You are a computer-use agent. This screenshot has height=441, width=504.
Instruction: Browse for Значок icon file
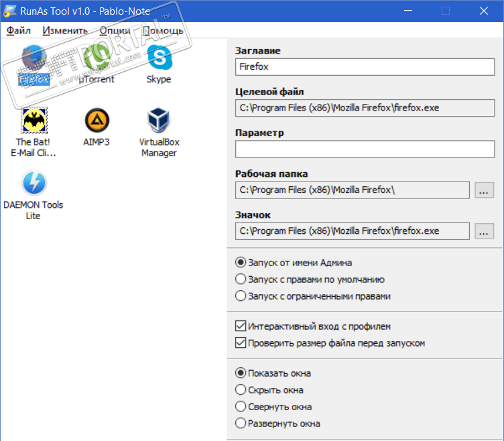[x=484, y=231]
